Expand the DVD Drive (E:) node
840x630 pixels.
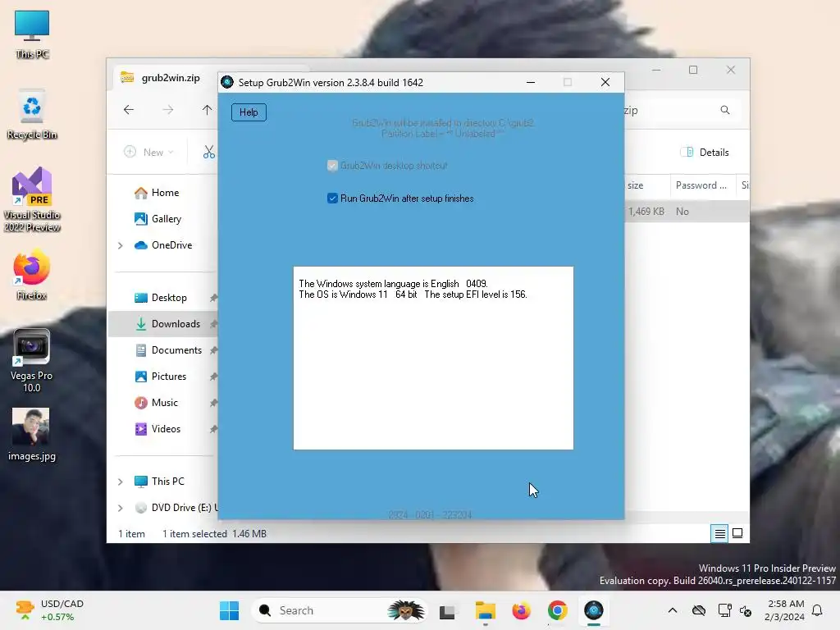point(121,508)
